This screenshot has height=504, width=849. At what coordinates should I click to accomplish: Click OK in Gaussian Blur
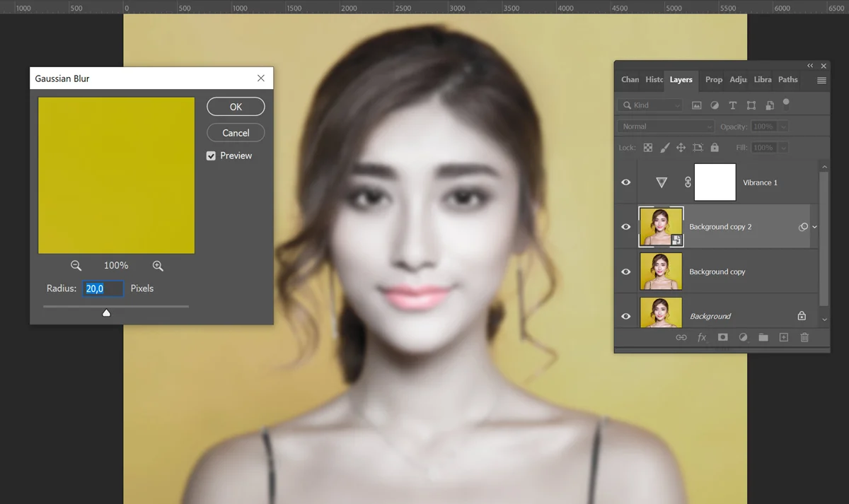(236, 107)
